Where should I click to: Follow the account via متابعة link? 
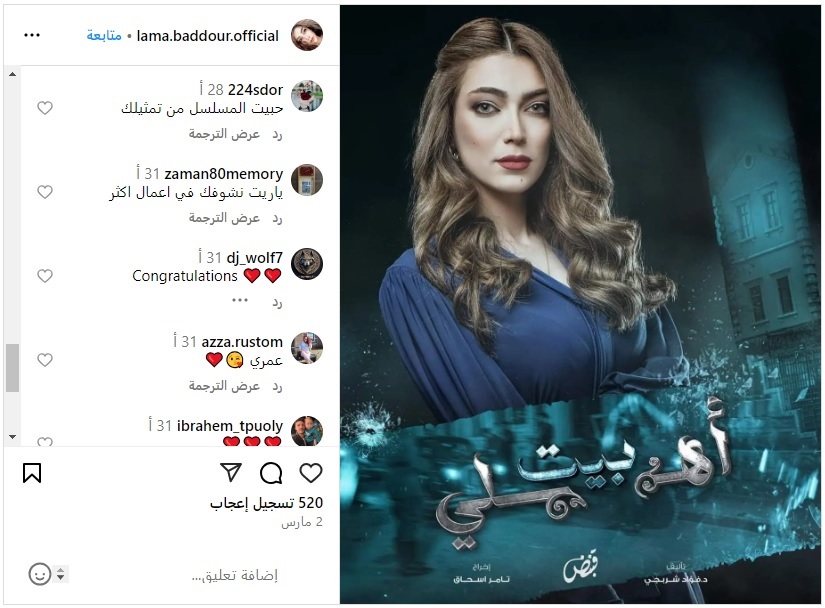pyautogui.click(x=104, y=36)
